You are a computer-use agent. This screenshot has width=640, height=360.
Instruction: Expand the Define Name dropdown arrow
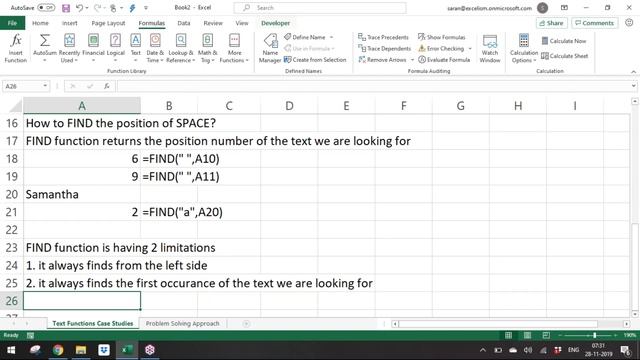tap(331, 37)
